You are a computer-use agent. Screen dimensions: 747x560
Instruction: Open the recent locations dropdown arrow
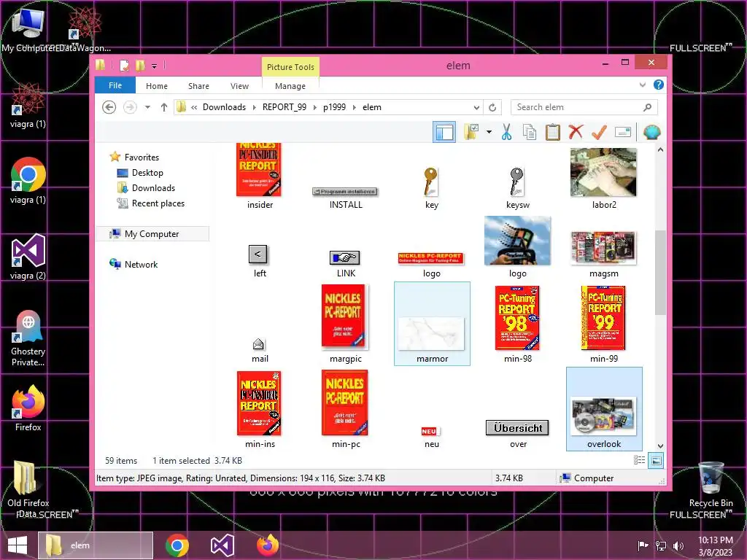point(147,107)
